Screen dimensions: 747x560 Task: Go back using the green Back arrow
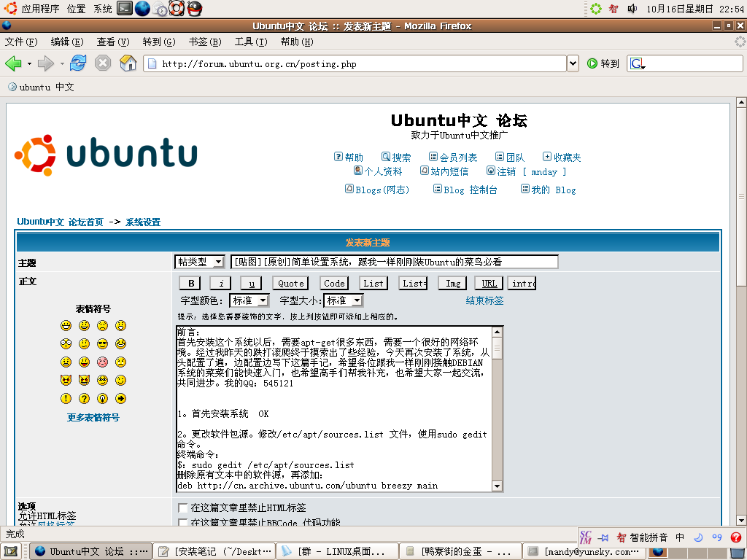tap(13, 63)
